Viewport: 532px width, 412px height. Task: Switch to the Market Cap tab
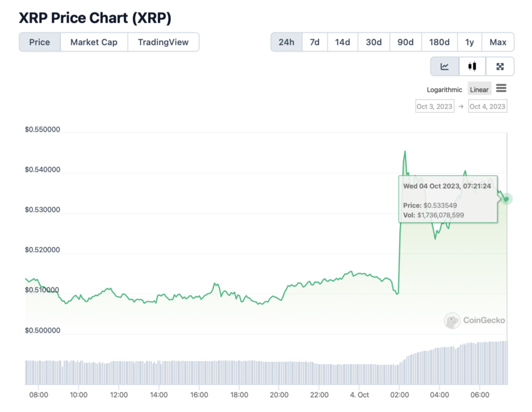pyautogui.click(x=94, y=42)
